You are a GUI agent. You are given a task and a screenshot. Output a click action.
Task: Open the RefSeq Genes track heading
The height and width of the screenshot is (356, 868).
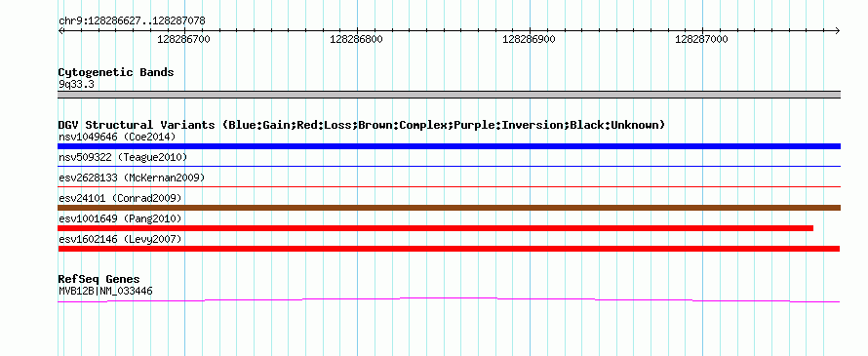pyautogui.click(x=99, y=279)
